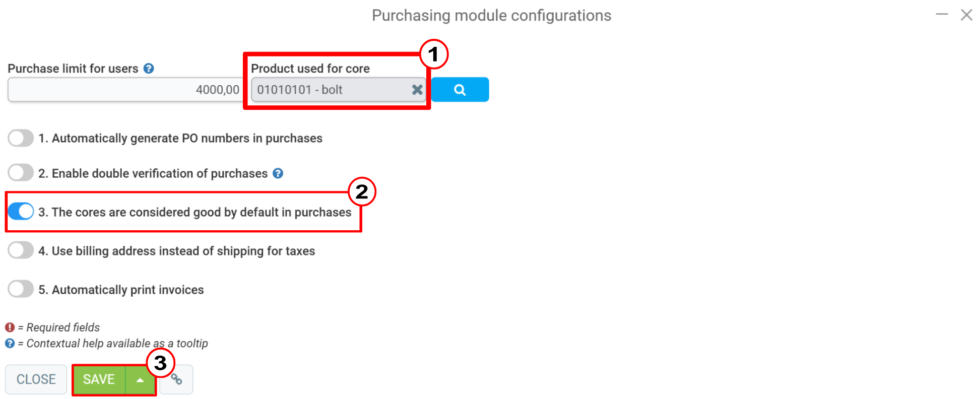Click the contextual help legend question mark
The width and height of the screenshot is (980, 399).
click(11, 343)
